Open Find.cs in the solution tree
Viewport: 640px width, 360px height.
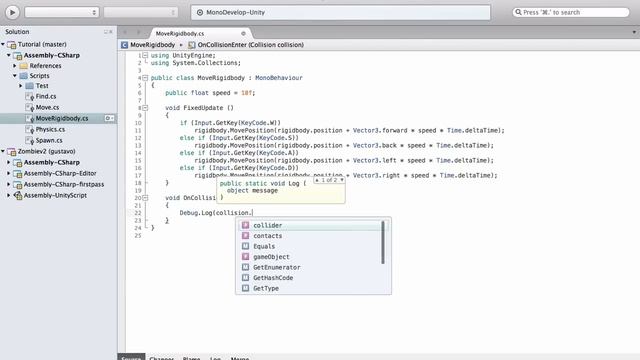coord(46,96)
